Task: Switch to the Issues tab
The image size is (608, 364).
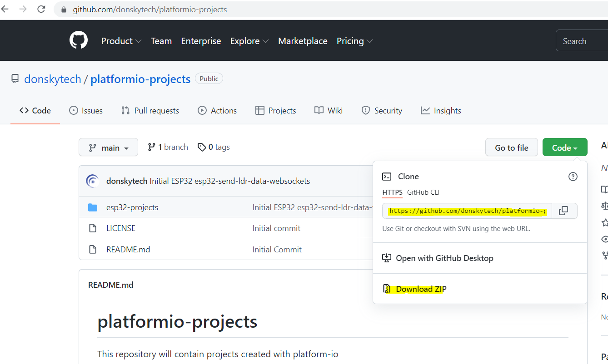Action: [86, 110]
